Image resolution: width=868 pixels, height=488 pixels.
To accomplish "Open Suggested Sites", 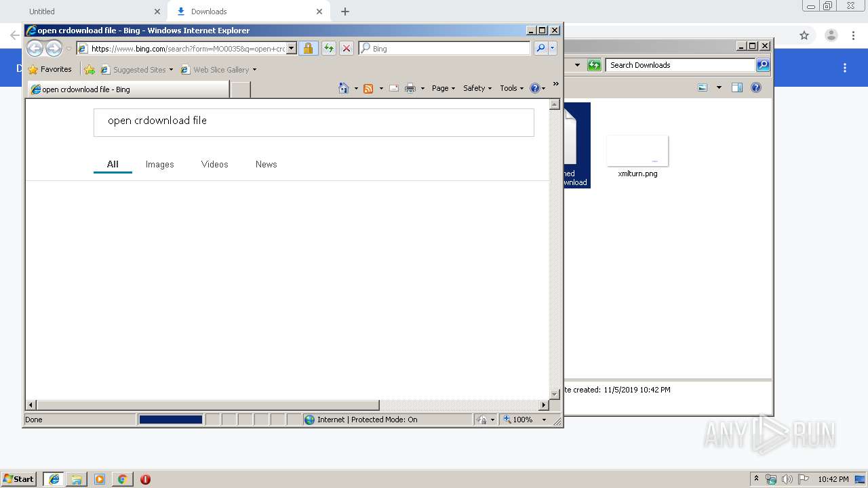I will 136,69.
